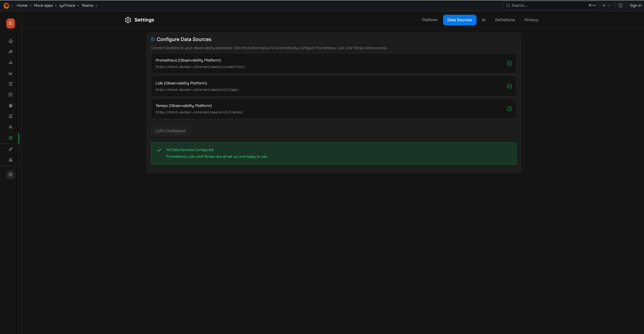Click the green status check on Prometheus row
This screenshot has width=644, height=334.
coord(509,63)
